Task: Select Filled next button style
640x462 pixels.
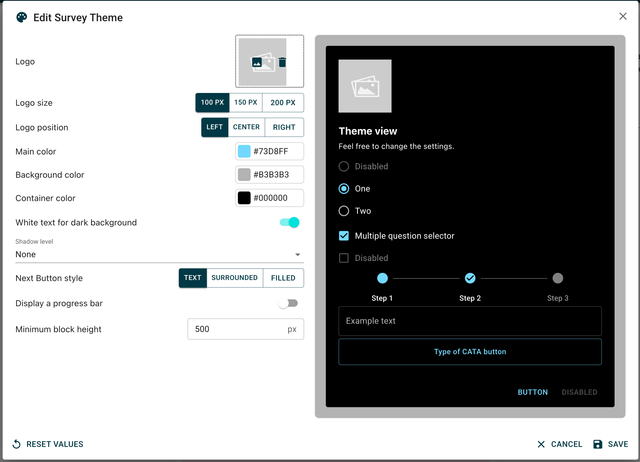Action: pyautogui.click(x=284, y=278)
